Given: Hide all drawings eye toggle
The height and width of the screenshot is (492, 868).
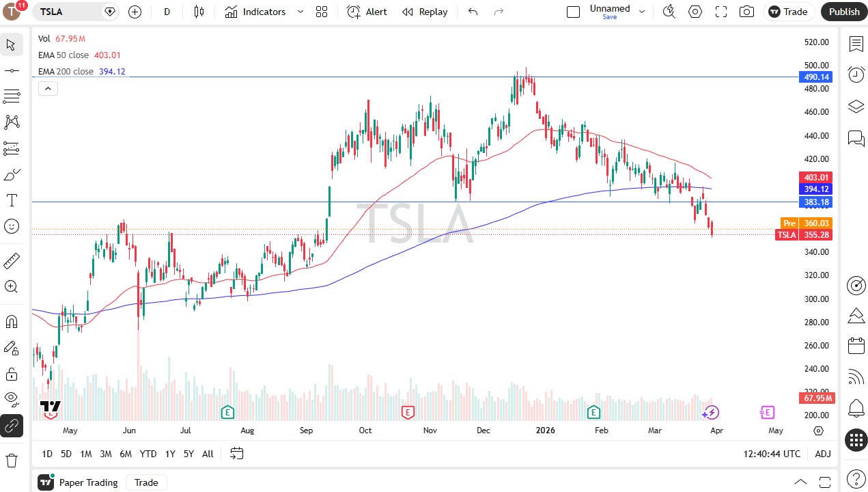Looking at the screenshot, I should pos(12,398).
